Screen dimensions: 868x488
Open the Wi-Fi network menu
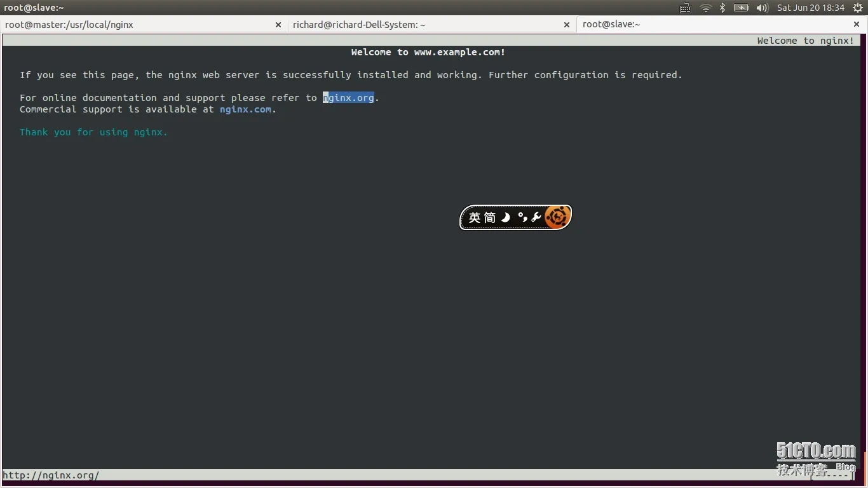pyautogui.click(x=705, y=8)
